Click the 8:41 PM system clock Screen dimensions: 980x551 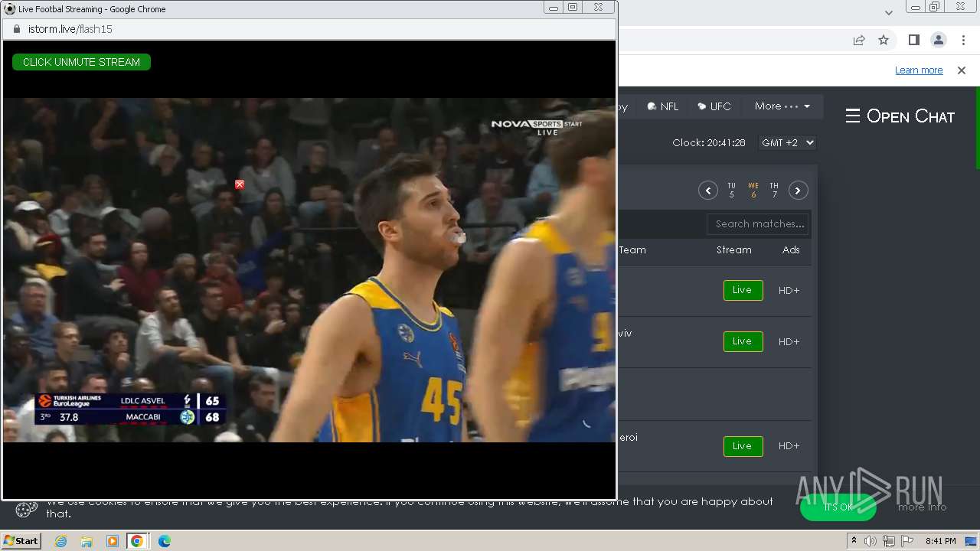940,541
